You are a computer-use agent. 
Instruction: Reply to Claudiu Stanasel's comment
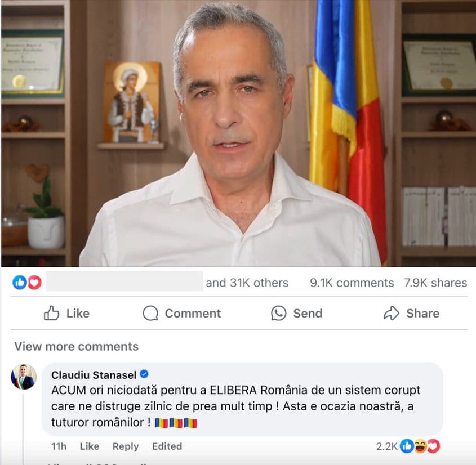pyautogui.click(x=126, y=446)
